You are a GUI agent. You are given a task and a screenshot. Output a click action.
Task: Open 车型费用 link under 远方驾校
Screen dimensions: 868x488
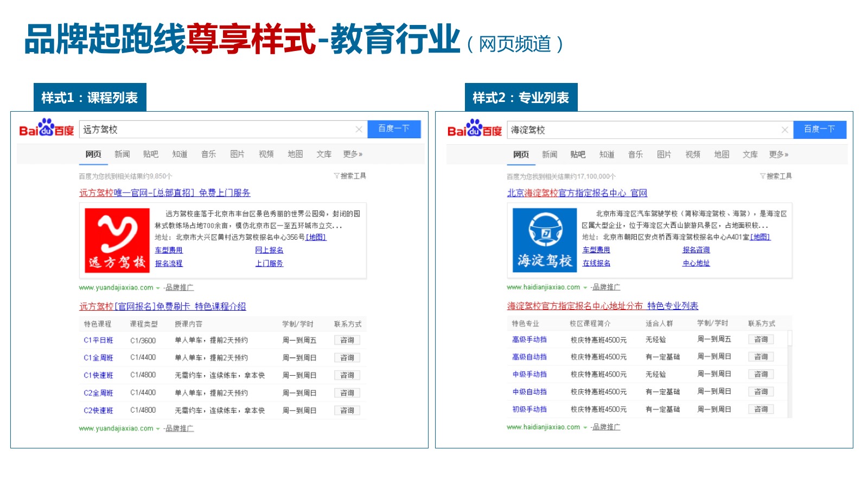169,250
